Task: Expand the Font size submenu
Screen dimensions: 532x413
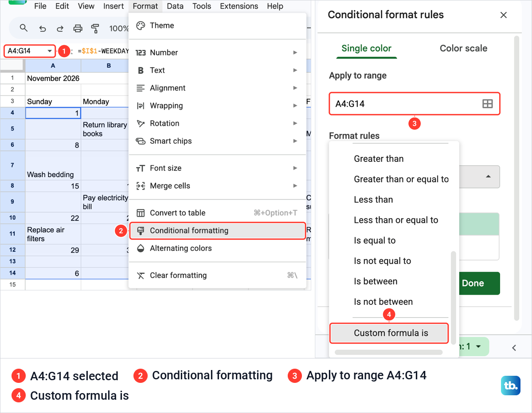Action: click(x=217, y=168)
